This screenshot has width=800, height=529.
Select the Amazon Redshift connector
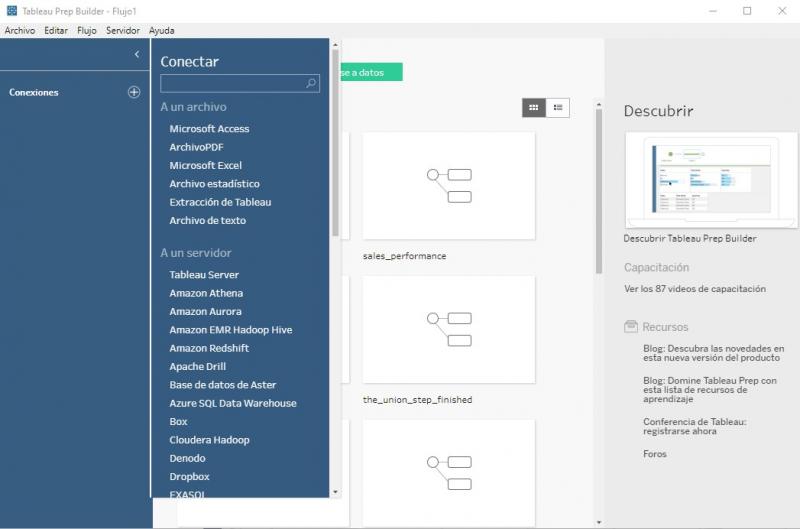point(209,348)
